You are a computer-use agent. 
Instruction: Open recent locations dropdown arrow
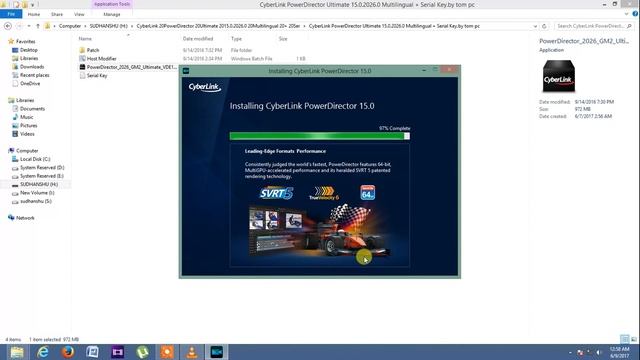(29, 26)
